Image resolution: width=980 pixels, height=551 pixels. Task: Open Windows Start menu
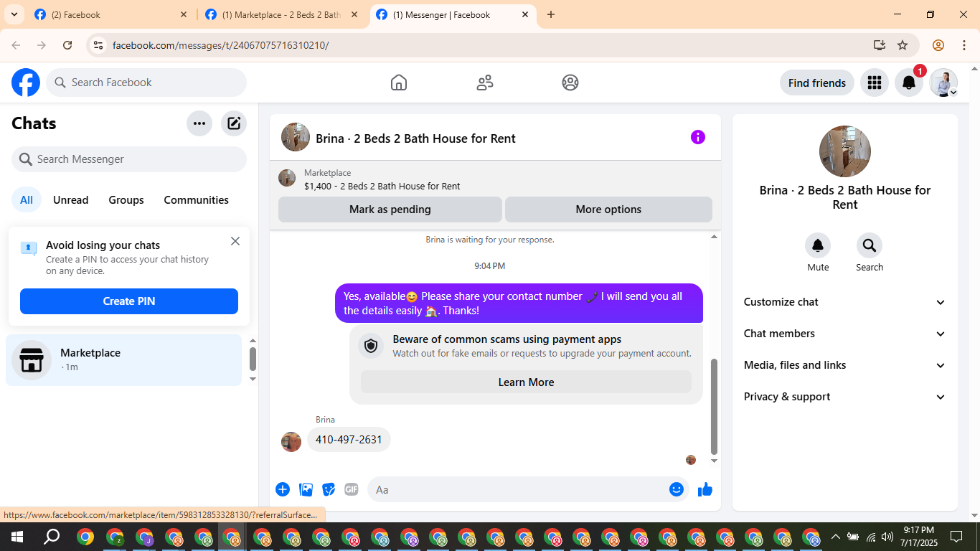[x=17, y=537]
